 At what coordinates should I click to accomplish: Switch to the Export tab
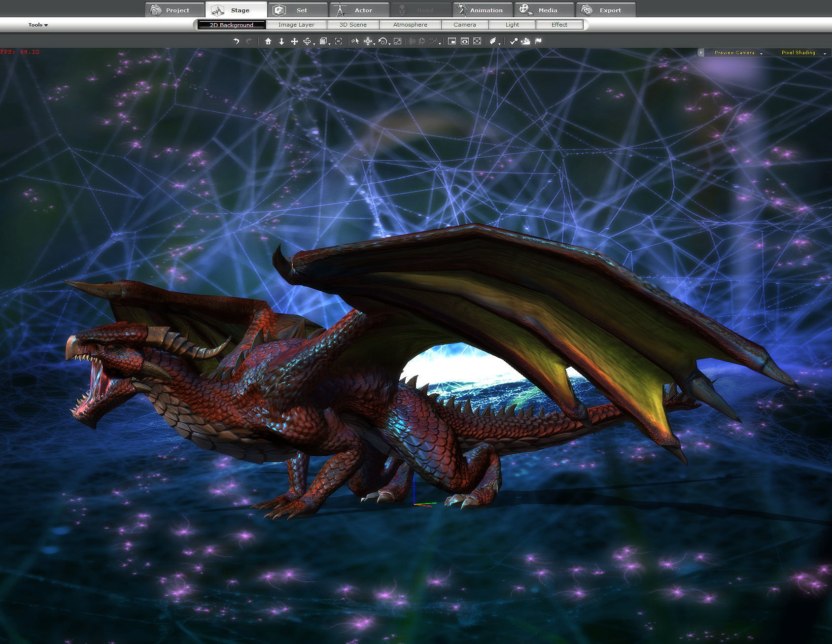click(606, 10)
